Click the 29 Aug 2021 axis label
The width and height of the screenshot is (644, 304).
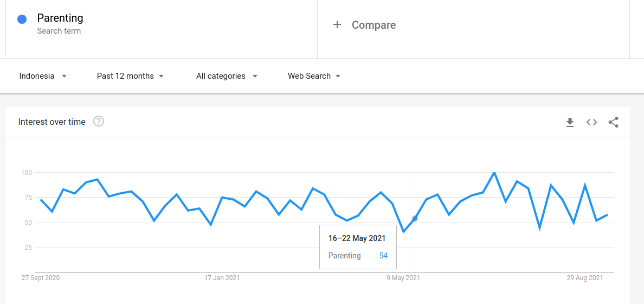pos(585,278)
